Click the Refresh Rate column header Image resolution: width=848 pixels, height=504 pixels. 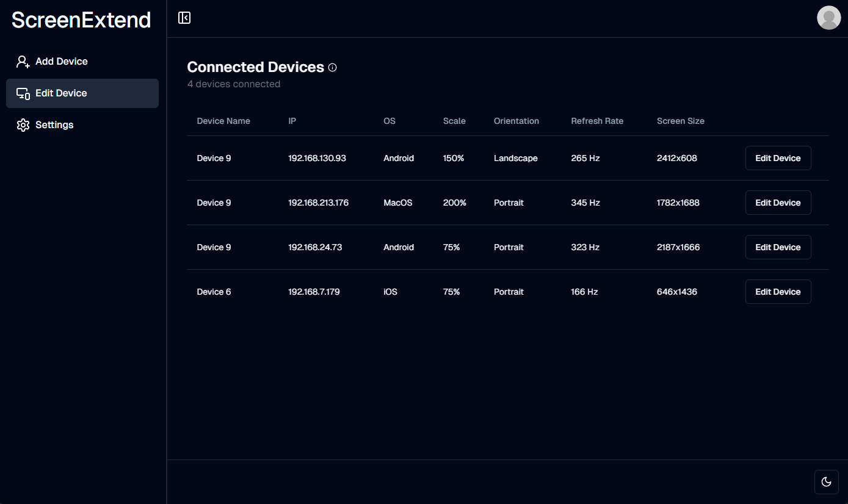click(597, 121)
